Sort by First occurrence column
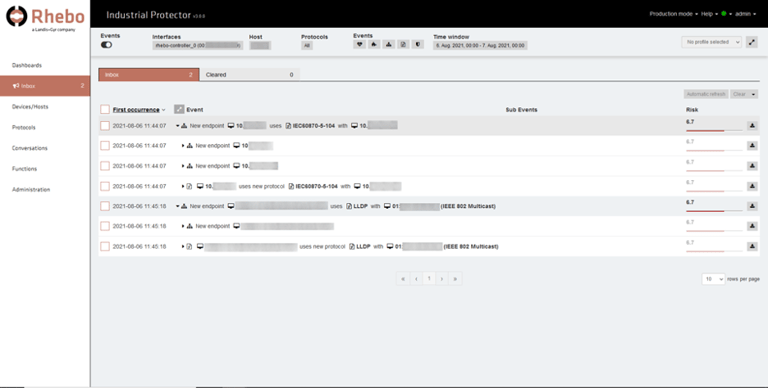768x388 pixels. coord(136,110)
